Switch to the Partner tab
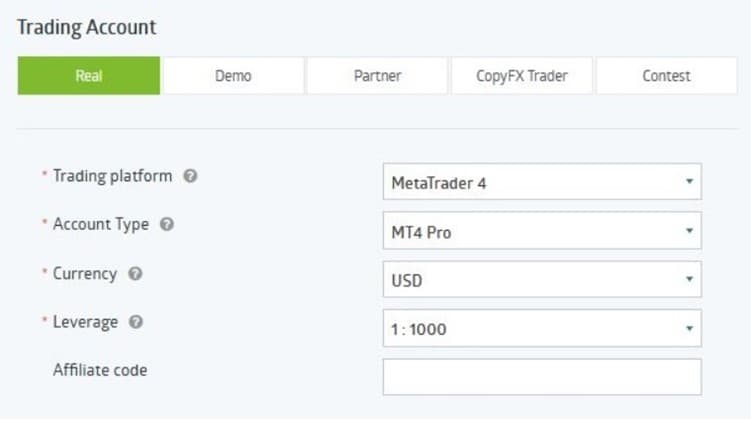 coord(377,76)
